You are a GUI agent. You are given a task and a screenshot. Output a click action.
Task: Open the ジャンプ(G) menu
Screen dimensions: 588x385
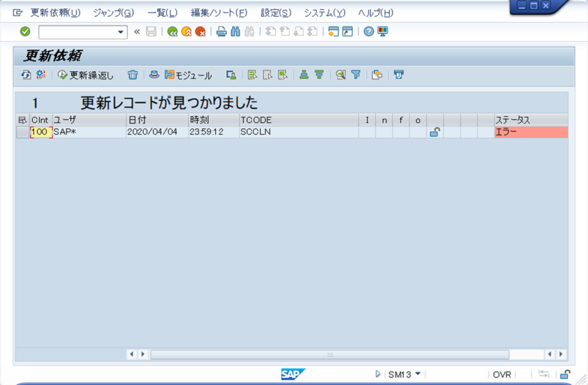(114, 13)
